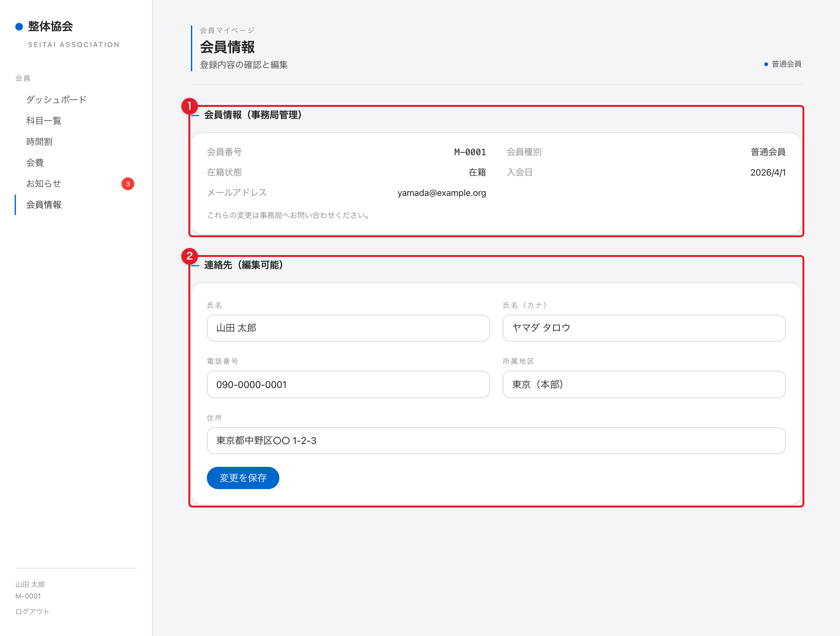
Task: Click the blue dot logo beside 整体協会
Action: point(19,27)
